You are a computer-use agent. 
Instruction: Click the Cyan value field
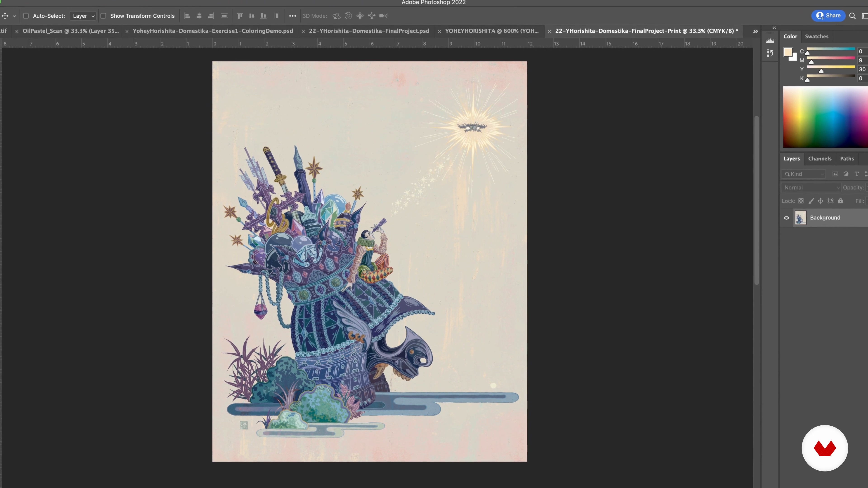click(862, 52)
